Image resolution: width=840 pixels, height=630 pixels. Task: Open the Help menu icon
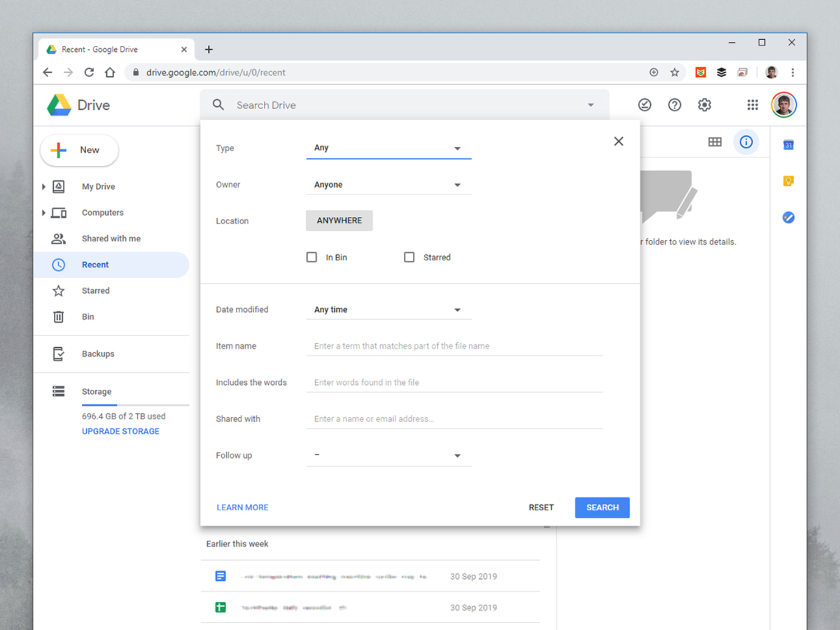[674, 105]
